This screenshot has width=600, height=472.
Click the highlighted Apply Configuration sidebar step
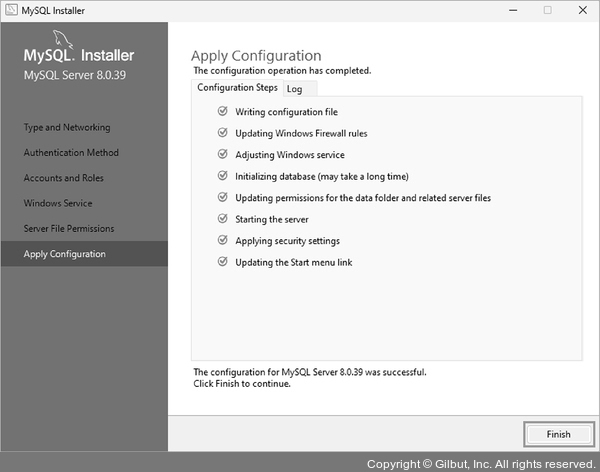click(x=65, y=254)
